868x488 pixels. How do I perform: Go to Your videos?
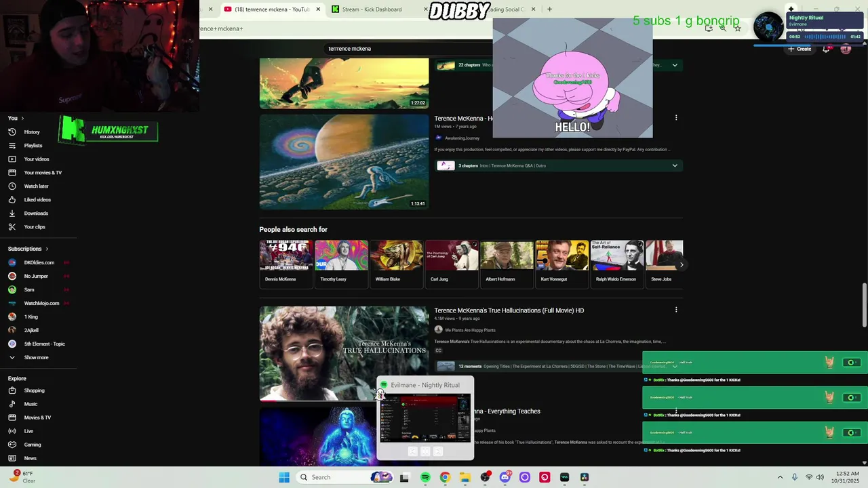(37, 159)
